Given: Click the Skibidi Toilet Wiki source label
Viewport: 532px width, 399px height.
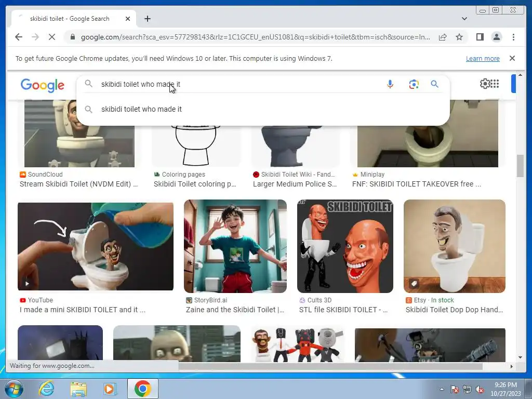Looking at the screenshot, I should [x=298, y=175].
